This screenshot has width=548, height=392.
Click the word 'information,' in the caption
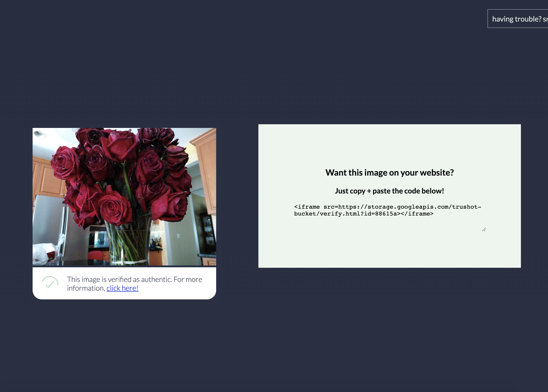tap(86, 288)
